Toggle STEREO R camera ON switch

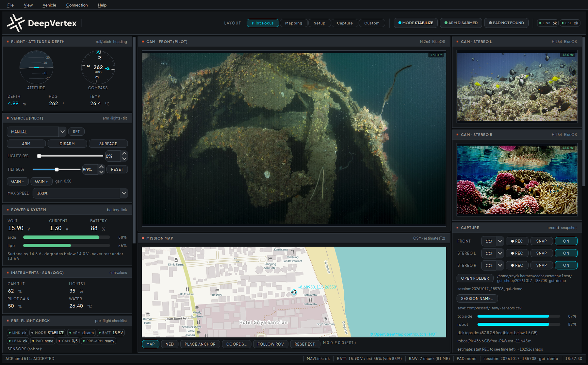pyautogui.click(x=566, y=265)
